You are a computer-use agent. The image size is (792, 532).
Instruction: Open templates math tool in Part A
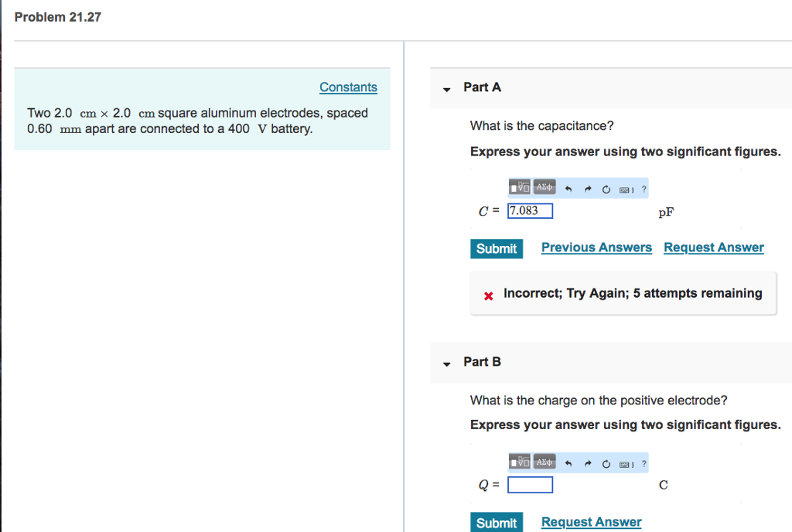click(519, 188)
